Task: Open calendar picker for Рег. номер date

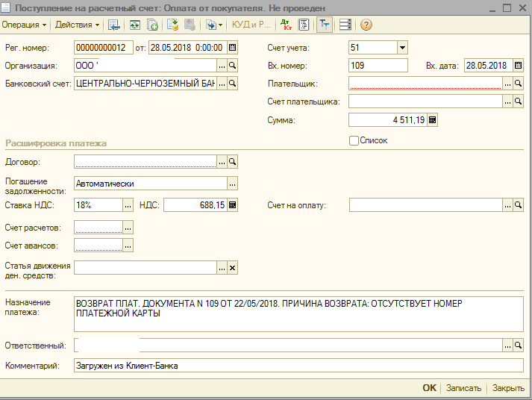Action: click(x=232, y=47)
